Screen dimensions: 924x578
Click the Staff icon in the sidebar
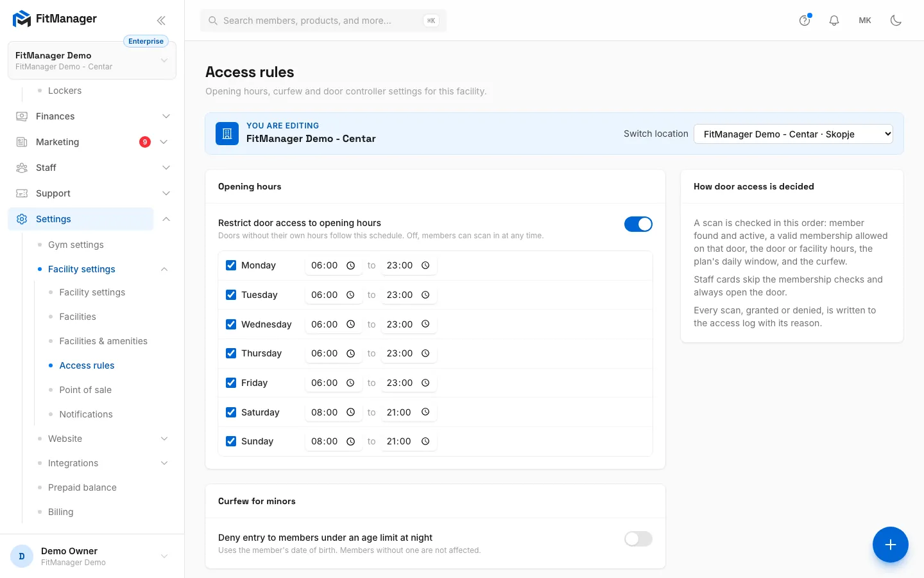click(22, 168)
